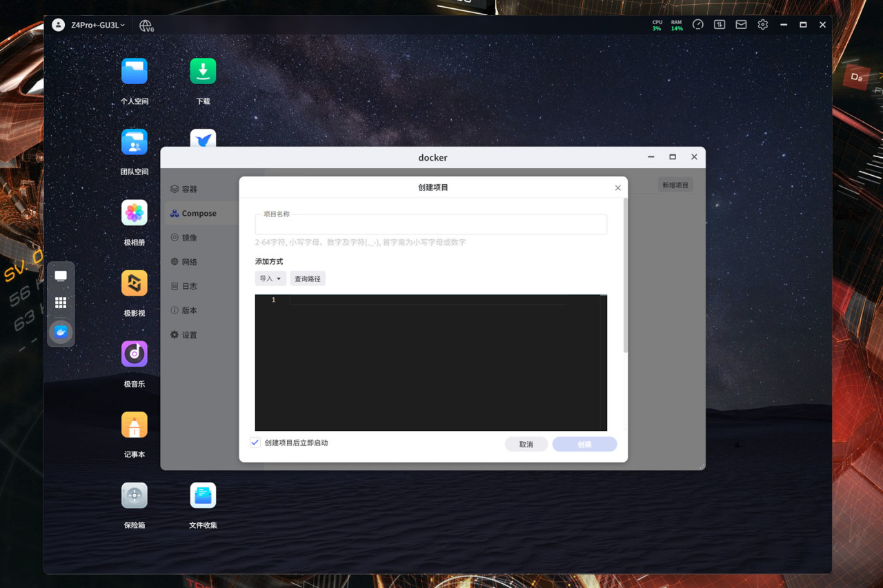This screenshot has height=588, width=883.
Task: Maximize the docker window
Action: (x=673, y=157)
